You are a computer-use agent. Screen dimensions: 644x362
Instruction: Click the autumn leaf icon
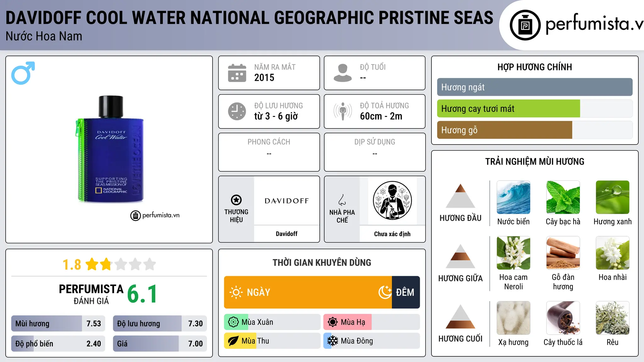[233, 341]
